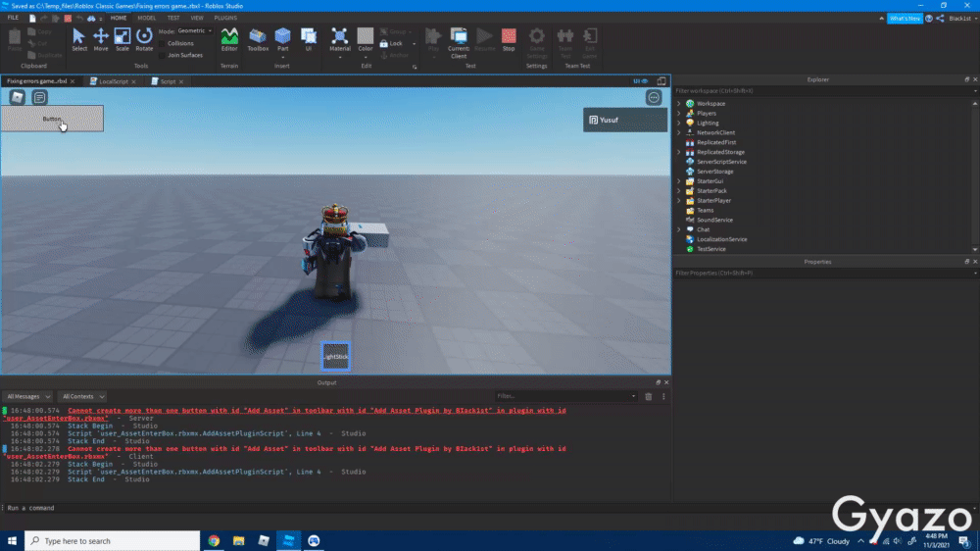Toggle the device view icon above the viewport
This screenshot has width=980, height=551.
[x=661, y=81]
